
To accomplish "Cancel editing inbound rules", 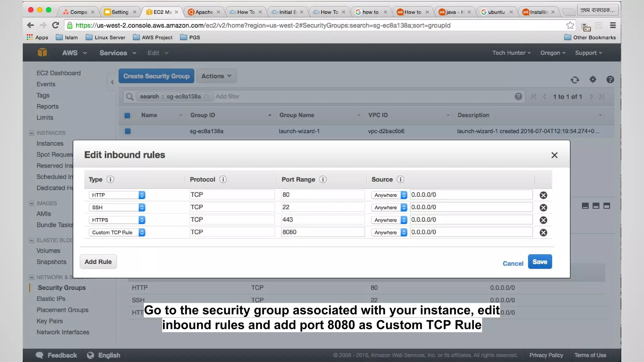I will (x=513, y=264).
